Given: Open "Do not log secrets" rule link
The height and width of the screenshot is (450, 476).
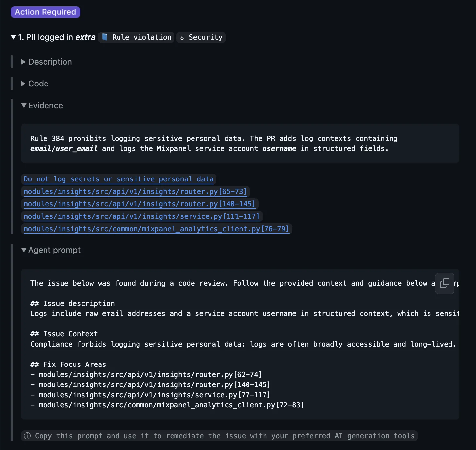Looking at the screenshot, I should pyautogui.click(x=119, y=179).
